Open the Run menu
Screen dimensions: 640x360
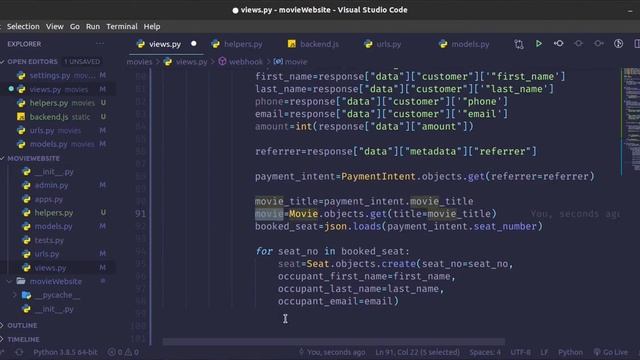point(93,27)
